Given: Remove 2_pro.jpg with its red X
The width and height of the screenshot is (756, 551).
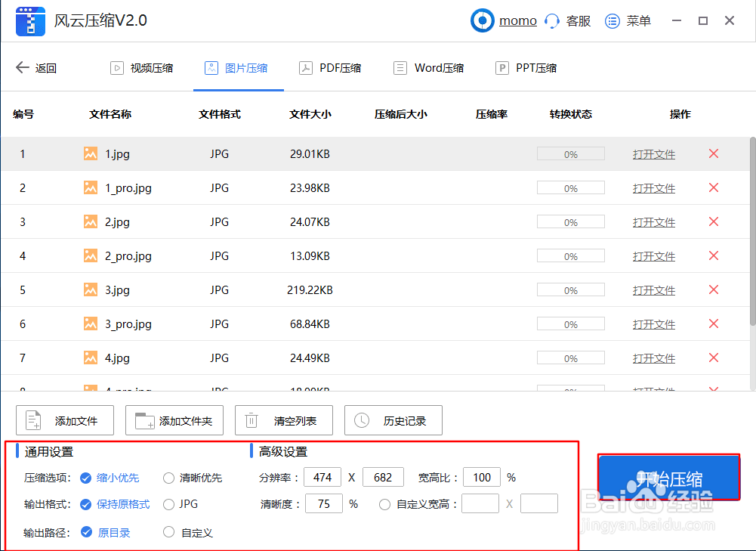Looking at the screenshot, I should tap(713, 255).
